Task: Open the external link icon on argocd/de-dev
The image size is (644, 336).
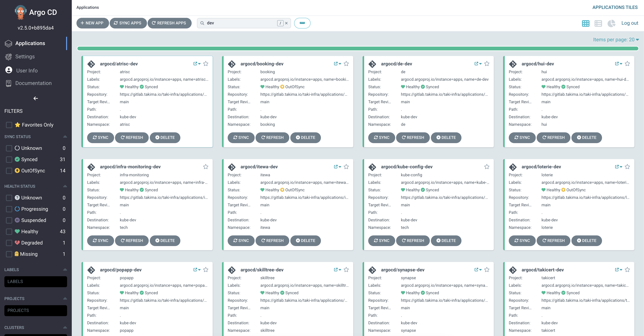Action: (476, 64)
